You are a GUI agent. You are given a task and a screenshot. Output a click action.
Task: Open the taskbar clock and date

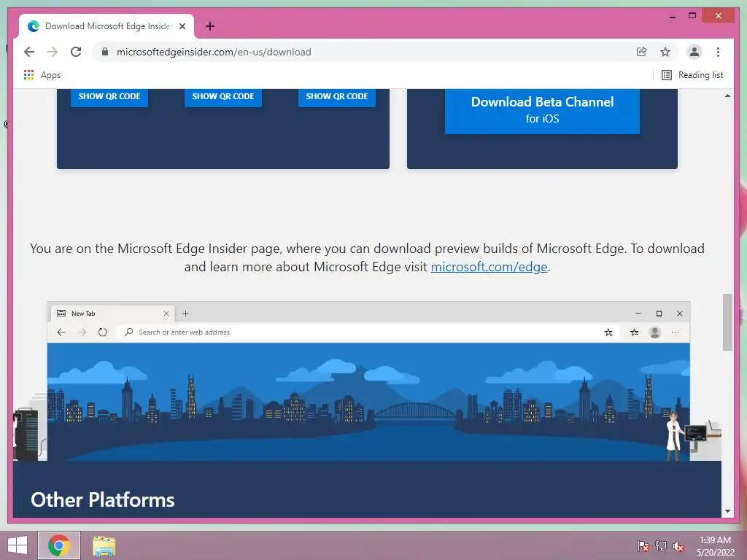coord(715,545)
